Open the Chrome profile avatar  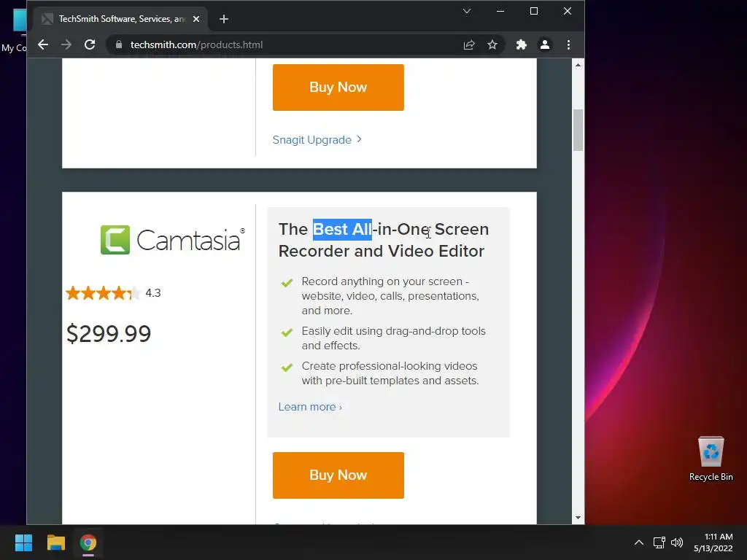tap(544, 44)
